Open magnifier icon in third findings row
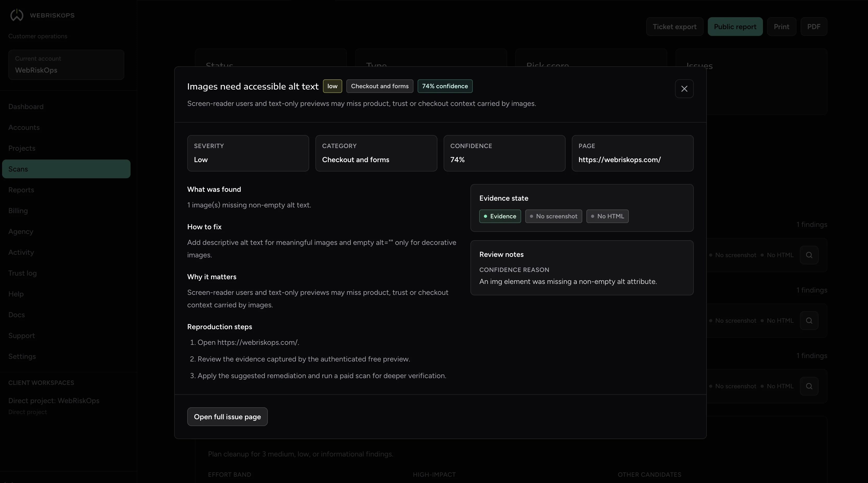Image resolution: width=868 pixels, height=483 pixels. (x=809, y=386)
